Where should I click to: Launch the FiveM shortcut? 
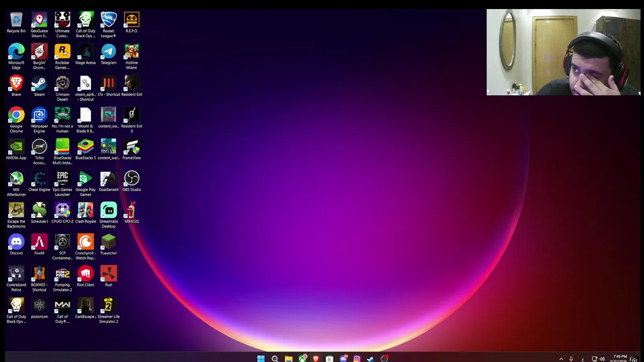(39, 245)
